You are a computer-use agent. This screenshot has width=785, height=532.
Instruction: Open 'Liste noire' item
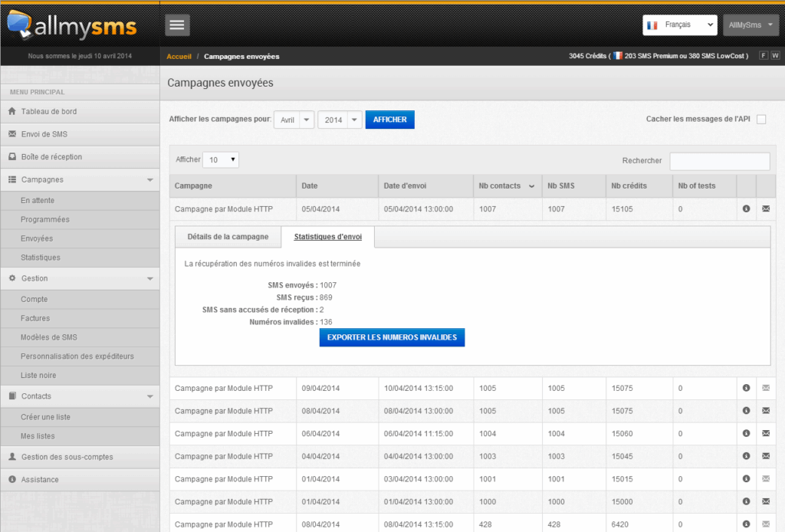coord(80,376)
